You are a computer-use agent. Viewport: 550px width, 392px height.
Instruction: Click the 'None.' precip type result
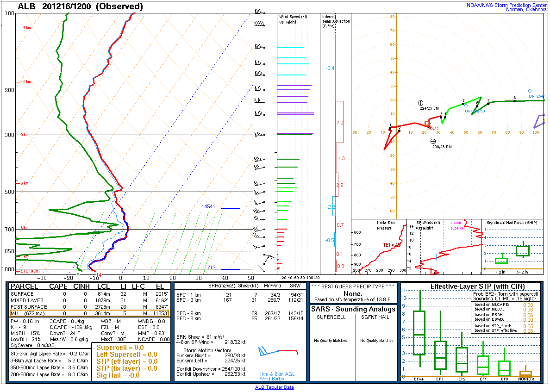click(353, 293)
